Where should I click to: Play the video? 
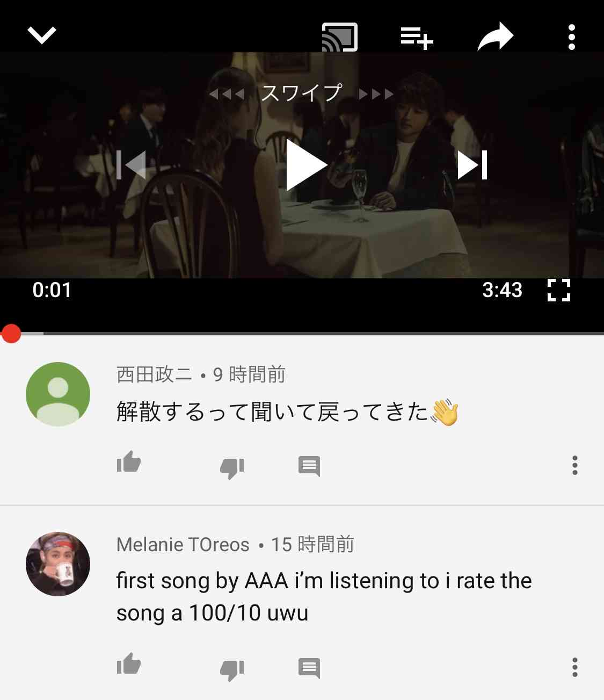pos(306,164)
